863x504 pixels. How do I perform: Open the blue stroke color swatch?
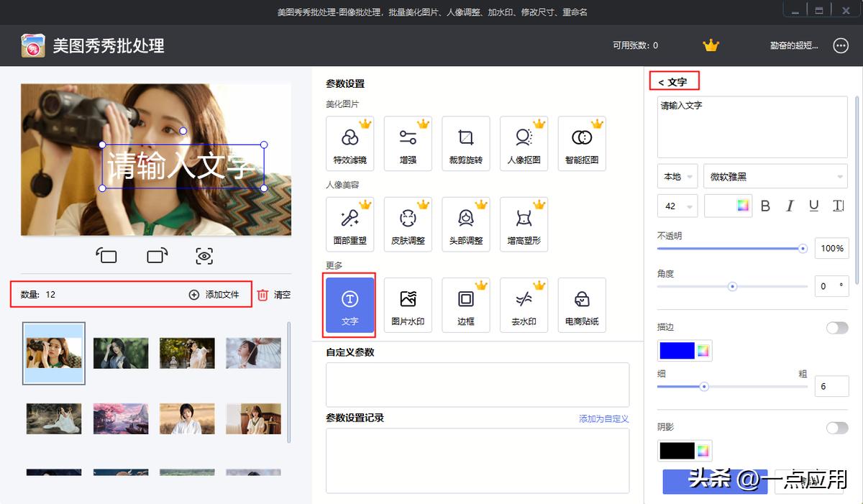tap(677, 350)
